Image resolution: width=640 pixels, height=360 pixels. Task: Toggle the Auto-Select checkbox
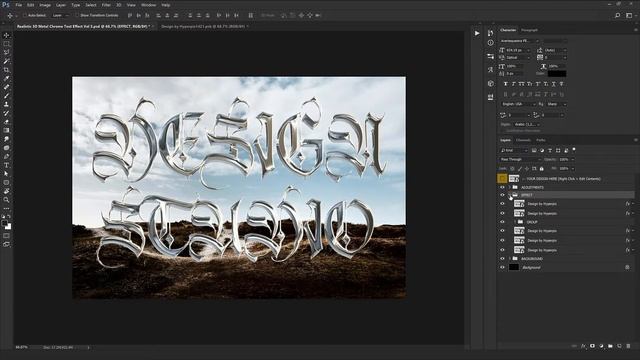click(25, 15)
